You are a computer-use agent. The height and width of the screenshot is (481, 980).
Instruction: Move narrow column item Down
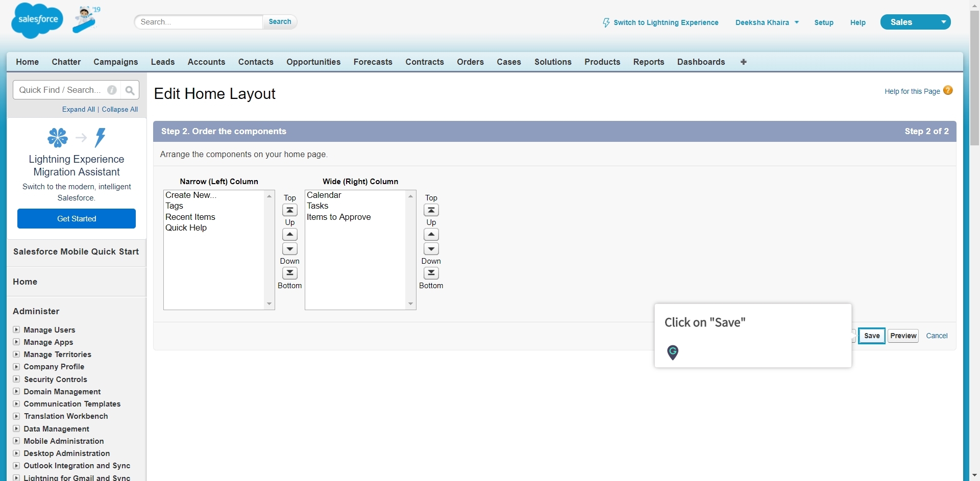[x=290, y=249]
